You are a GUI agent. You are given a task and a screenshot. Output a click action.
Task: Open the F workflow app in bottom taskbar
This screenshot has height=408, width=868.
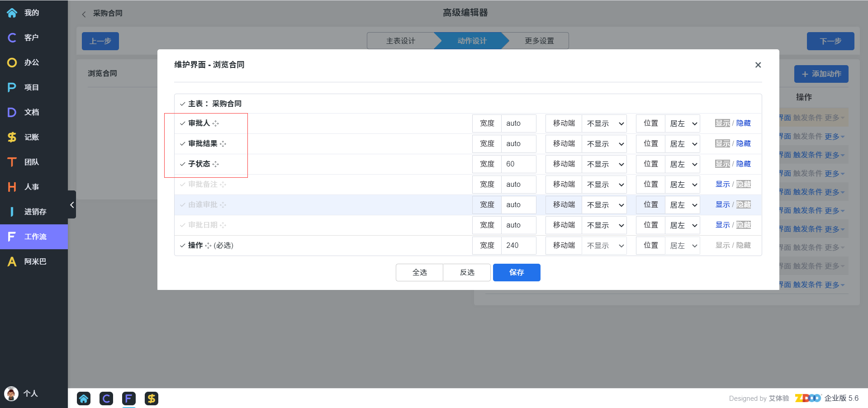pyautogui.click(x=129, y=399)
